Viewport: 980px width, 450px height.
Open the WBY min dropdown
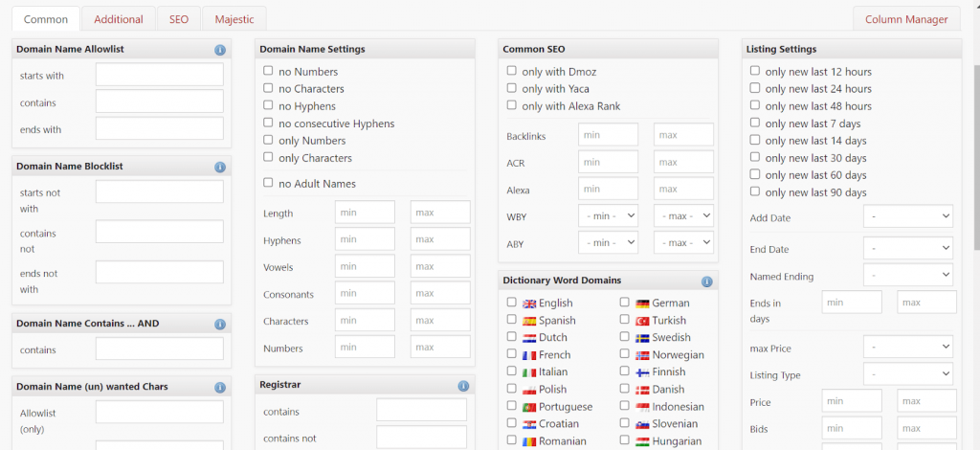point(608,216)
